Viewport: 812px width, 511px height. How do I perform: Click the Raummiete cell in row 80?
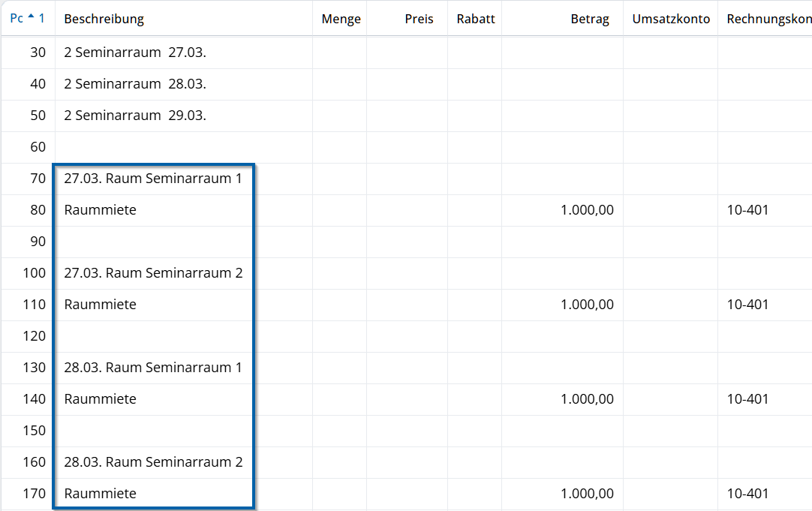tap(101, 210)
